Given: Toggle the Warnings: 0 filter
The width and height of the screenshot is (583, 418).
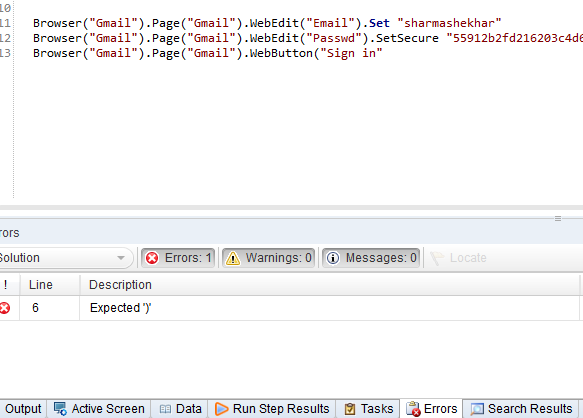Looking at the screenshot, I should 268,258.
